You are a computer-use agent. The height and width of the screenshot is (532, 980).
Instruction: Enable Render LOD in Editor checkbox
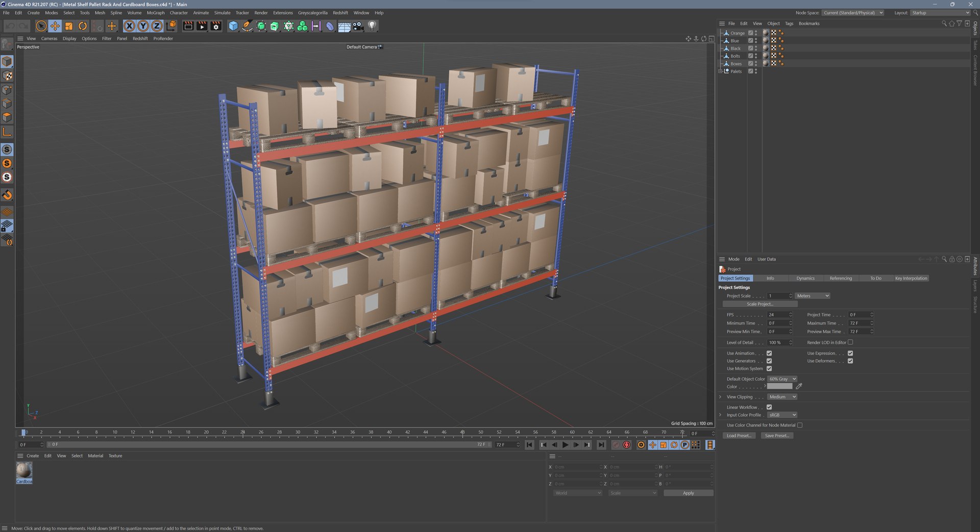pos(850,342)
